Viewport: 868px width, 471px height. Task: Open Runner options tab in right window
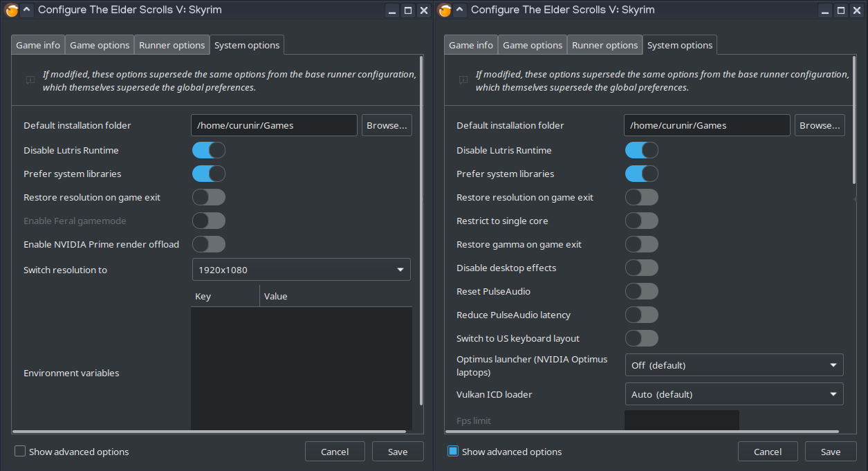point(604,45)
